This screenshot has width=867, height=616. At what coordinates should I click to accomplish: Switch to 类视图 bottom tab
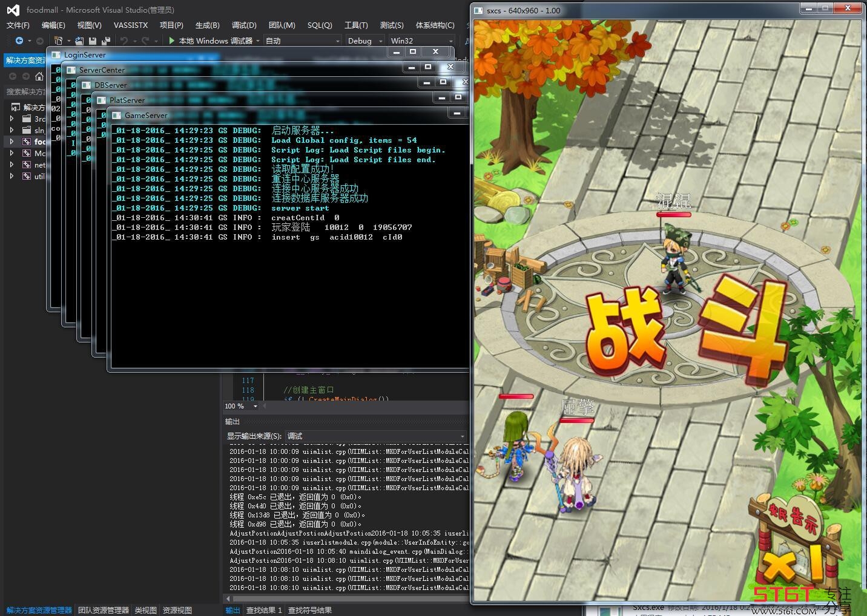(145, 610)
